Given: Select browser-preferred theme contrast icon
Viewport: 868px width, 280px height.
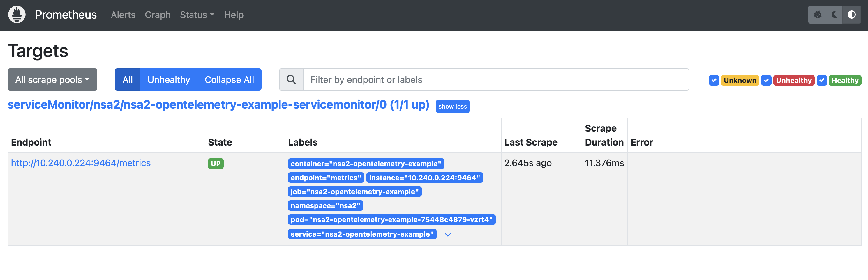Looking at the screenshot, I should click(x=851, y=15).
